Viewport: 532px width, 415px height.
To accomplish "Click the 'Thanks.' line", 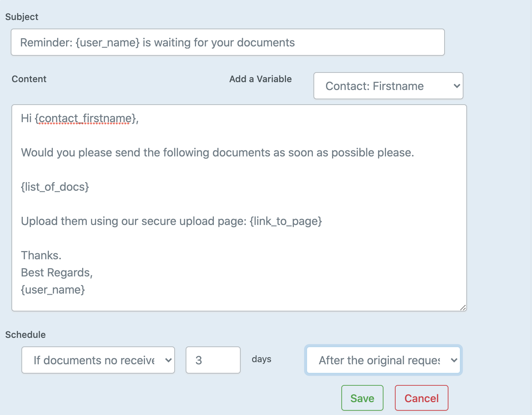I will [x=41, y=255].
